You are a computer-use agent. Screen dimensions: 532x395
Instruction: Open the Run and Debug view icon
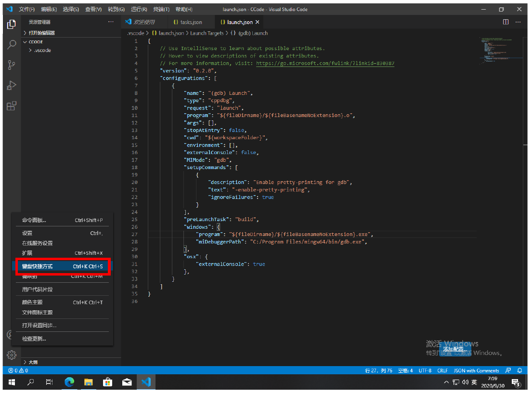[12, 86]
